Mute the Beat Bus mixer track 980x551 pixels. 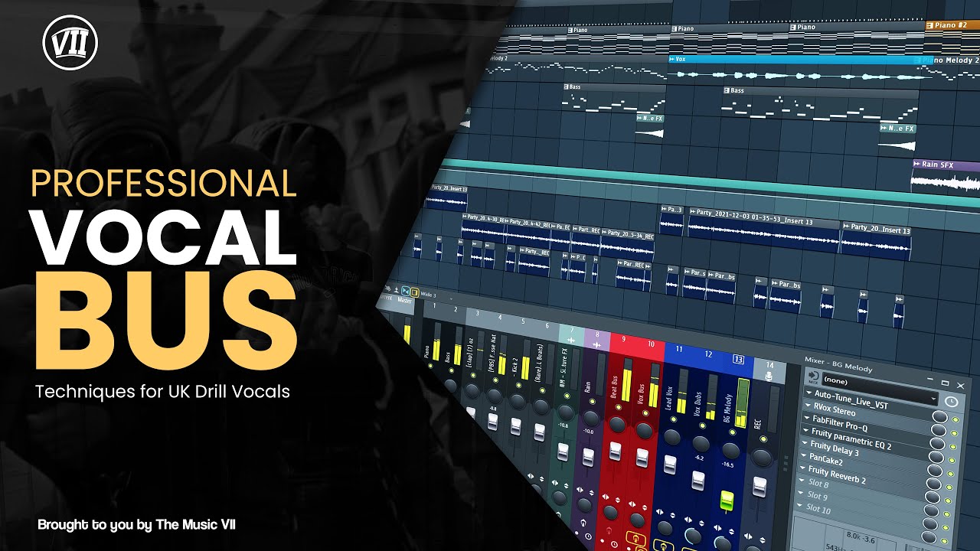click(x=619, y=406)
